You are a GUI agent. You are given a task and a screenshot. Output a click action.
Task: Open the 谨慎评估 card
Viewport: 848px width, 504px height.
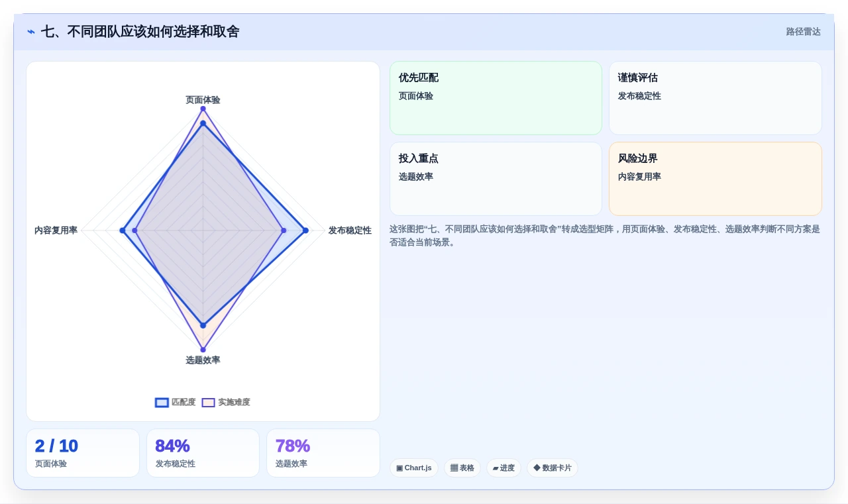coord(715,98)
